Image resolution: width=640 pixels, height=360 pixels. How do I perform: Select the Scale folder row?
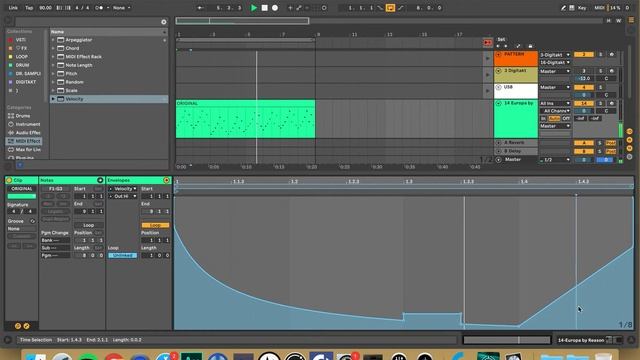click(x=109, y=91)
